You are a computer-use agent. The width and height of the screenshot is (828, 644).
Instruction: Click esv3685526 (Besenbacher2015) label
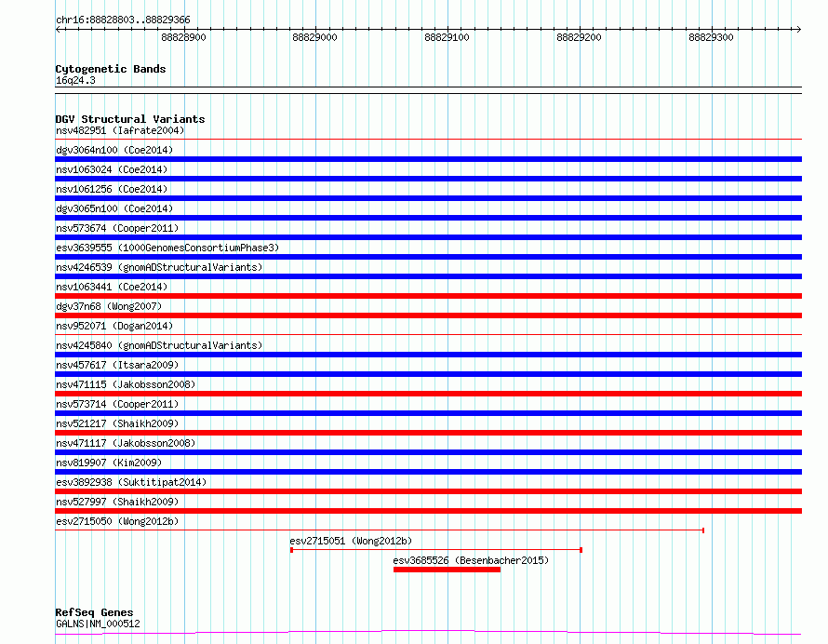tap(471, 560)
